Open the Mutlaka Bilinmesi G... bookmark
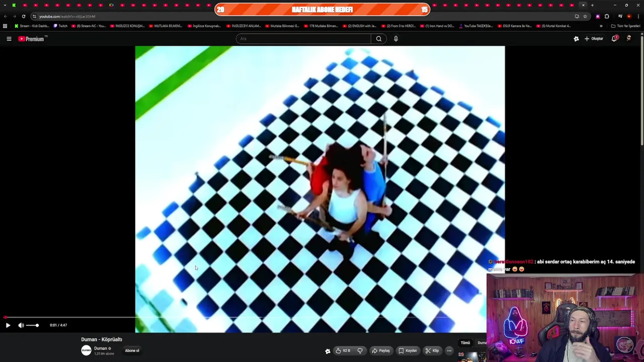Screen dimensions: 644x362 (282, 26)
